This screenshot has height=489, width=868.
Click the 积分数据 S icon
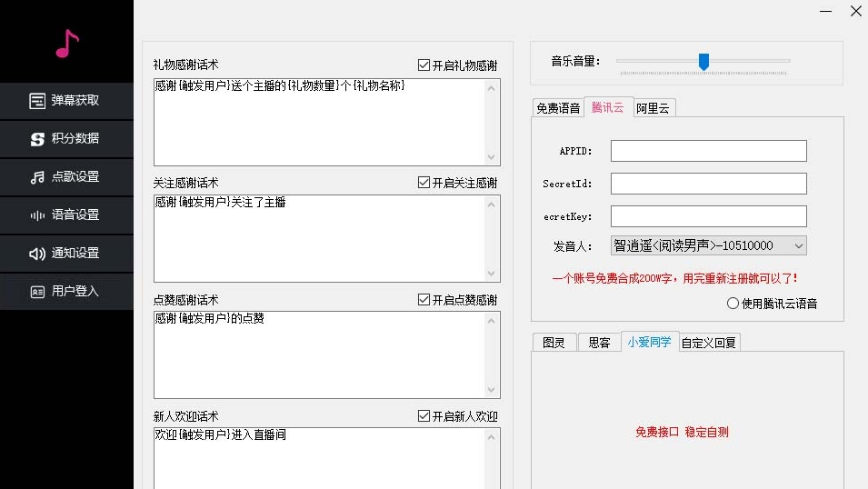37,139
